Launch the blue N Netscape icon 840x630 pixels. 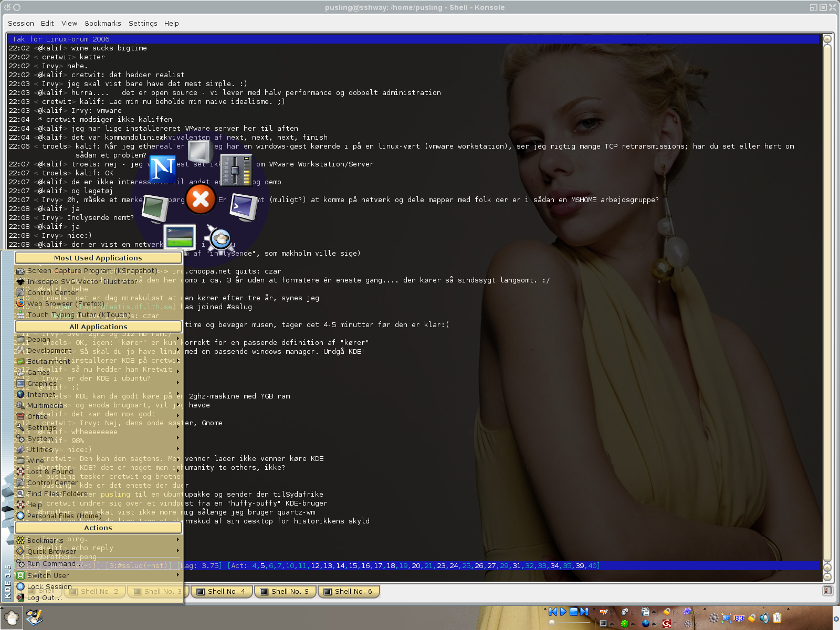pyautogui.click(x=162, y=168)
